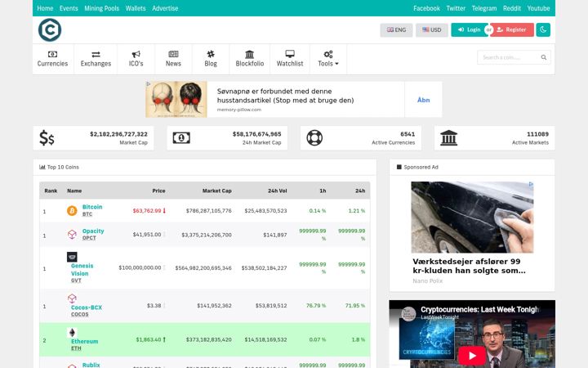Click the Market Cap column header
Screen dimensions: 588x368
pos(216,191)
